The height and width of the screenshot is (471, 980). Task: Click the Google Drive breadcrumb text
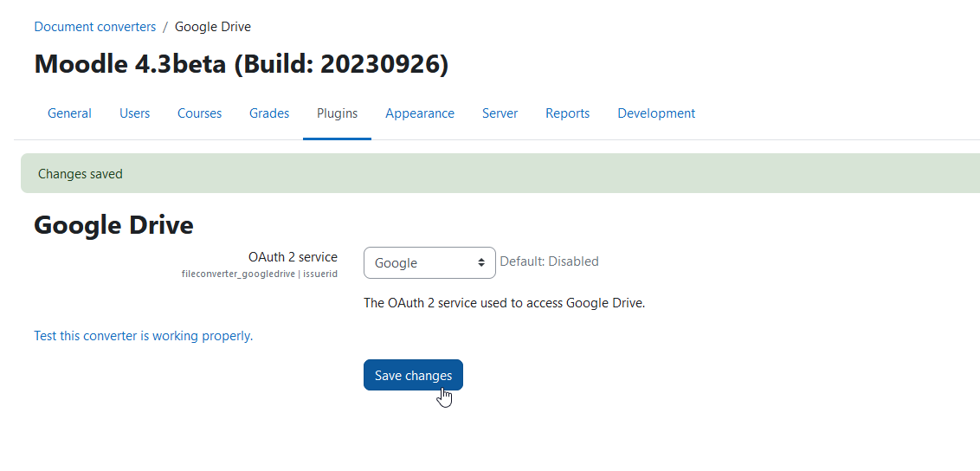coord(212,27)
